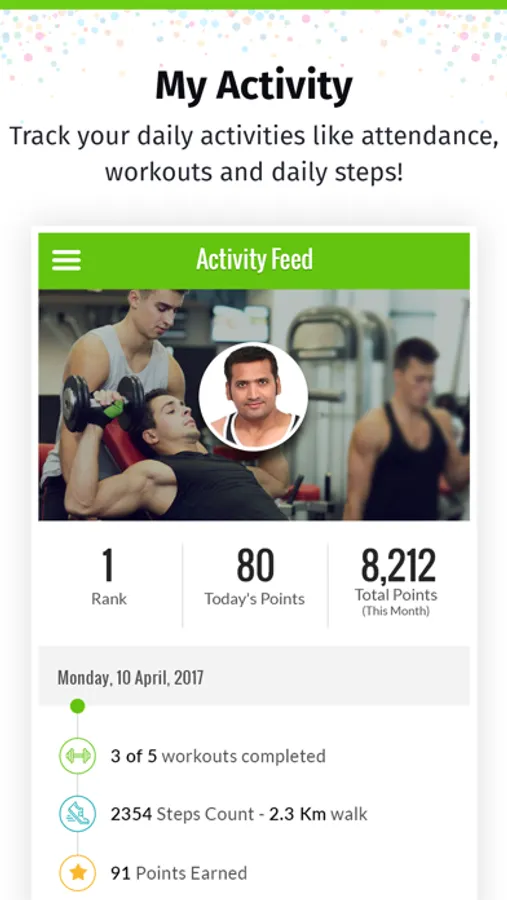Tap the 2.3 Km walk distance text
Image resolution: width=507 pixels, height=900 pixels.
click(x=319, y=814)
